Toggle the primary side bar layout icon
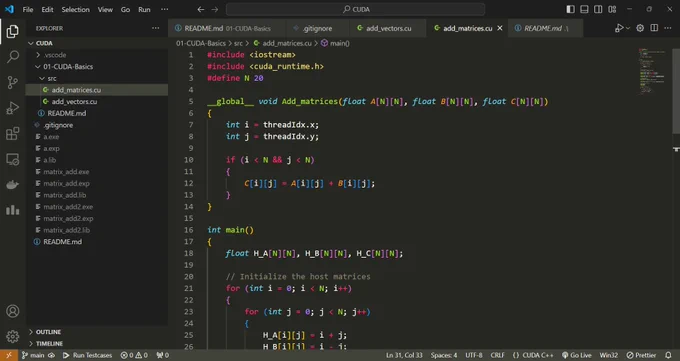 (571, 9)
